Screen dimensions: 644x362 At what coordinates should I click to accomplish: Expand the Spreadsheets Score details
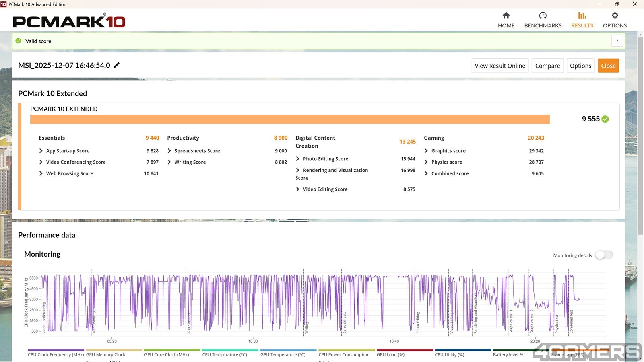coord(169,151)
